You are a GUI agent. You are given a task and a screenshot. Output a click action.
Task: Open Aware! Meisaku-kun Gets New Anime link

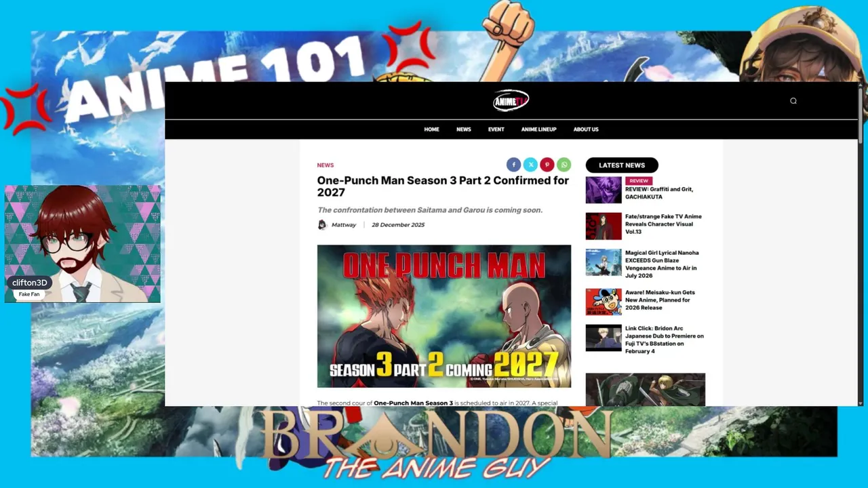(660, 300)
